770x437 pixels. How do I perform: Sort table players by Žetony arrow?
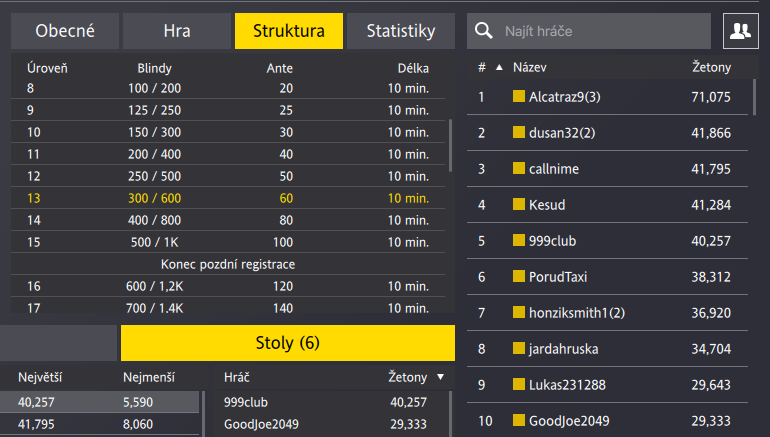click(x=440, y=377)
